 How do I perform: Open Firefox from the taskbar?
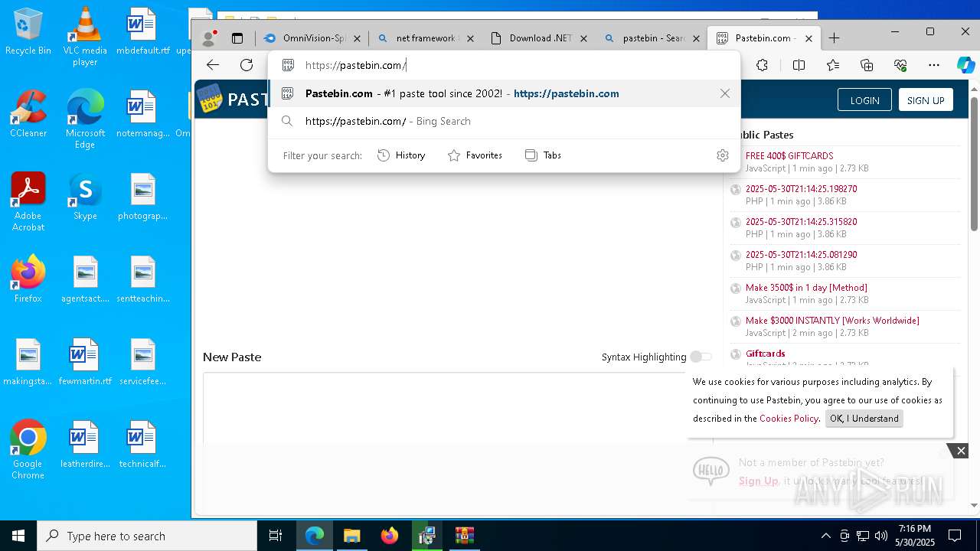click(x=390, y=536)
